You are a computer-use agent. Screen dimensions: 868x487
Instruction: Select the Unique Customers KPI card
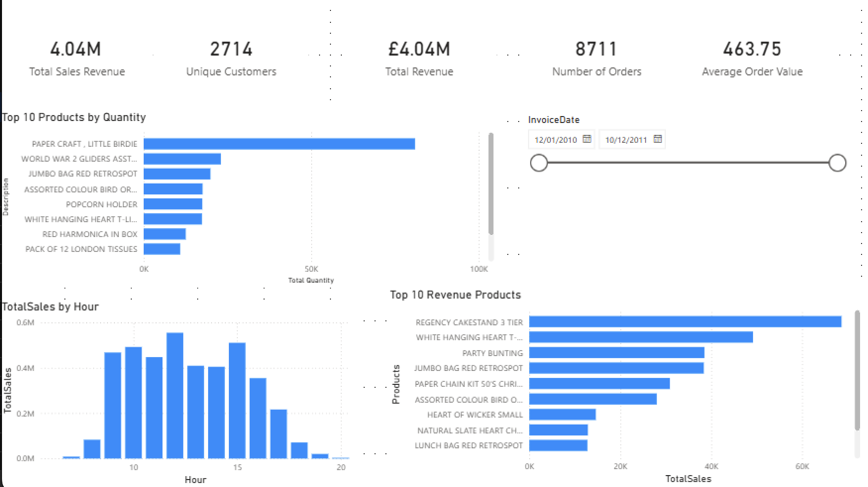(x=231, y=58)
